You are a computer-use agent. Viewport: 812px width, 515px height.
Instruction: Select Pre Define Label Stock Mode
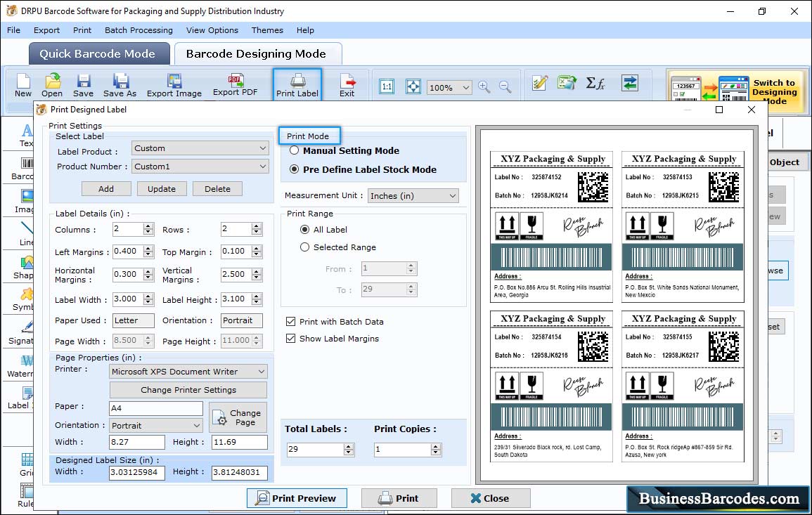[x=294, y=169]
